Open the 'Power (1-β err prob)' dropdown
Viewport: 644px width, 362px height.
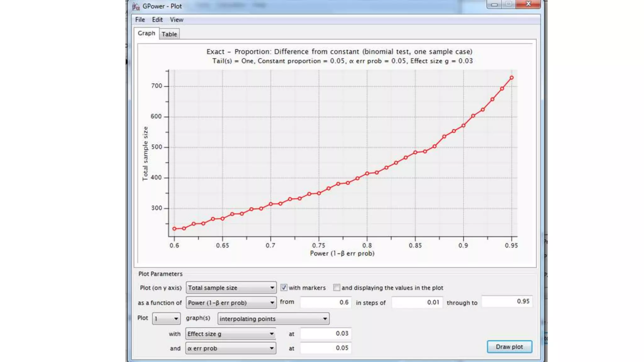231,303
